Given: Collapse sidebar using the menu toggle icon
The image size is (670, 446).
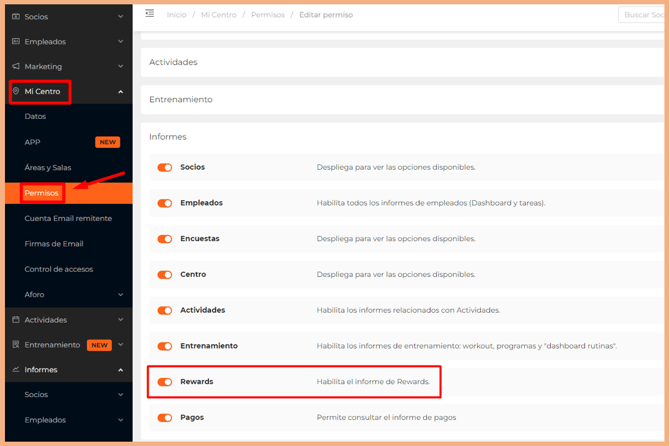Looking at the screenshot, I should (x=150, y=14).
